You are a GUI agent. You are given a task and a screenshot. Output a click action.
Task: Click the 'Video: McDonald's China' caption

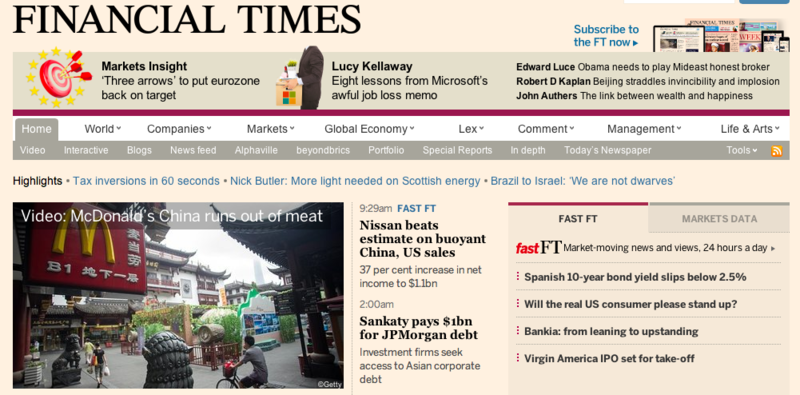171,216
